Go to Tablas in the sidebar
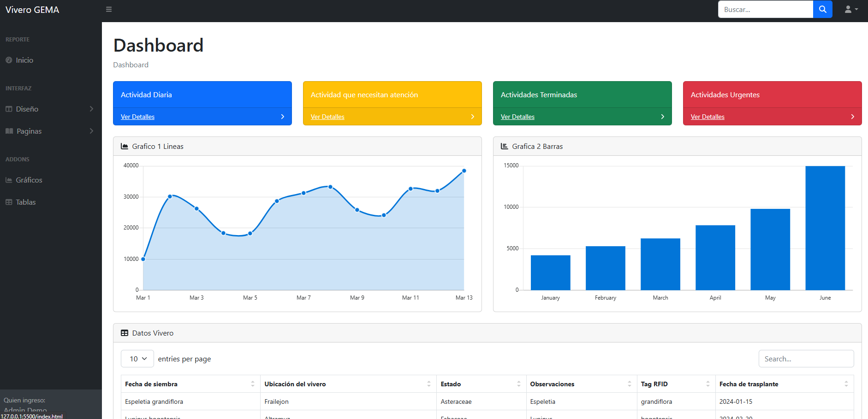The image size is (868, 419). point(51,202)
